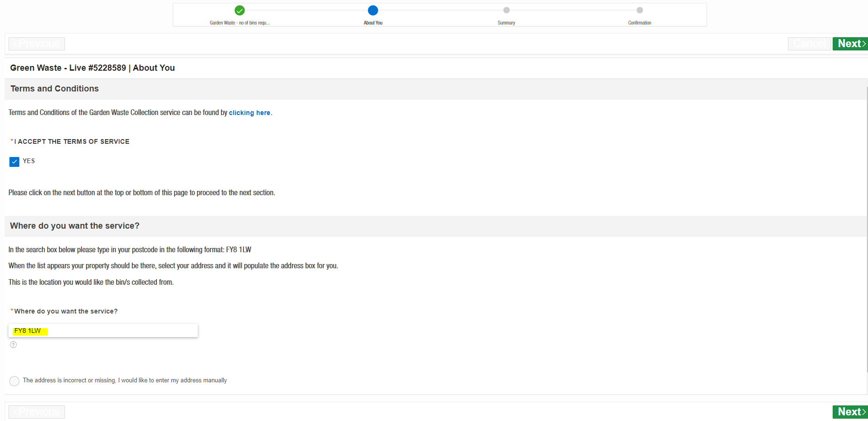This screenshot has height=421, width=868.
Task: Click the bottom Previous button
Action: pyautogui.click(x=37, y=412)
